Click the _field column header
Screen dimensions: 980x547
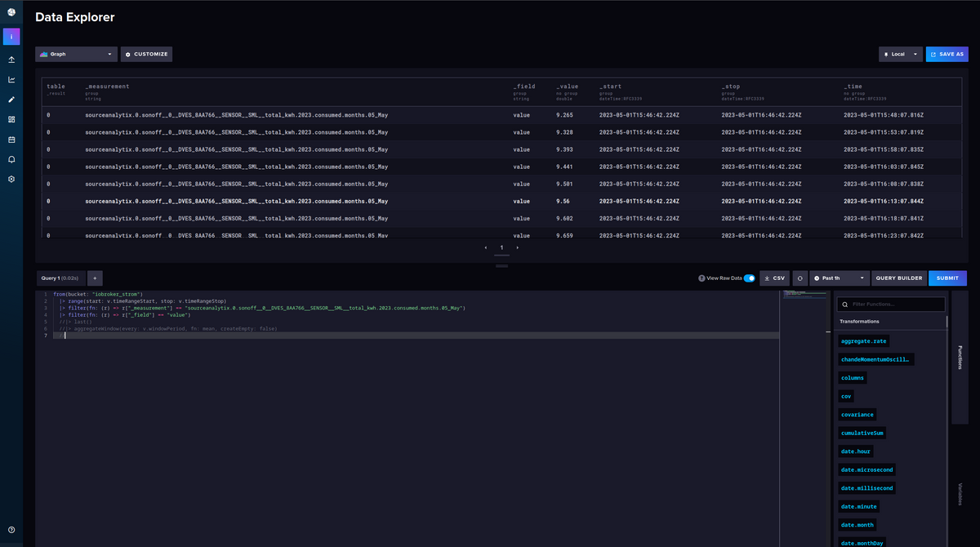click(x=524, y=87)
